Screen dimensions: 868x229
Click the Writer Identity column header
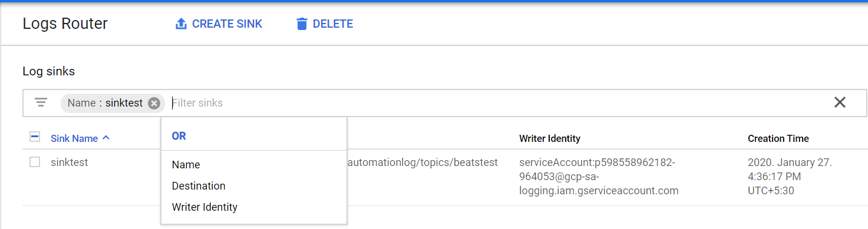pyautogui.click(x=550, y=138)
